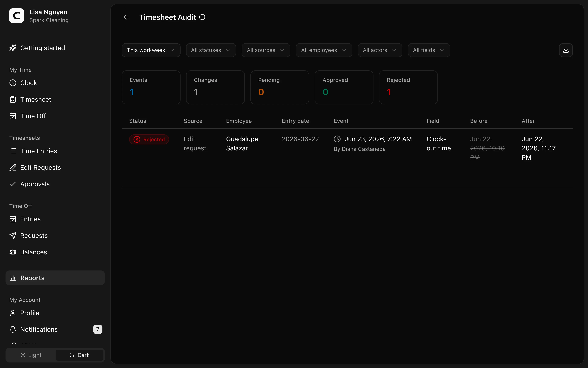
Task: Click the Field column header
Action: 433,121
